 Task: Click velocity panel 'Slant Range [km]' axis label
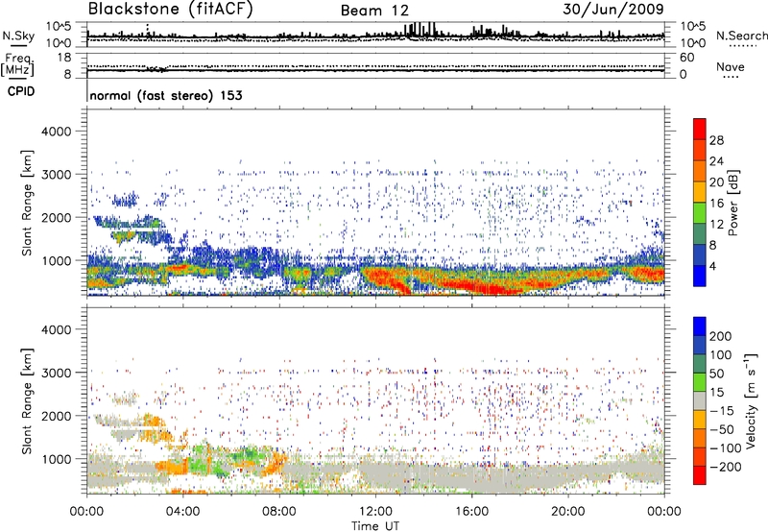tap(27, 400)
